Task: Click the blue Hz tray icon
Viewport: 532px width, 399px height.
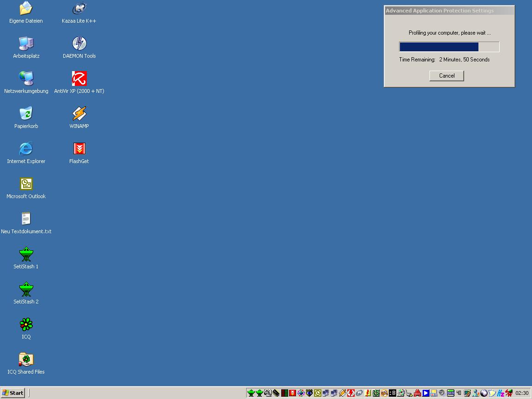Action: pos(501,393)
